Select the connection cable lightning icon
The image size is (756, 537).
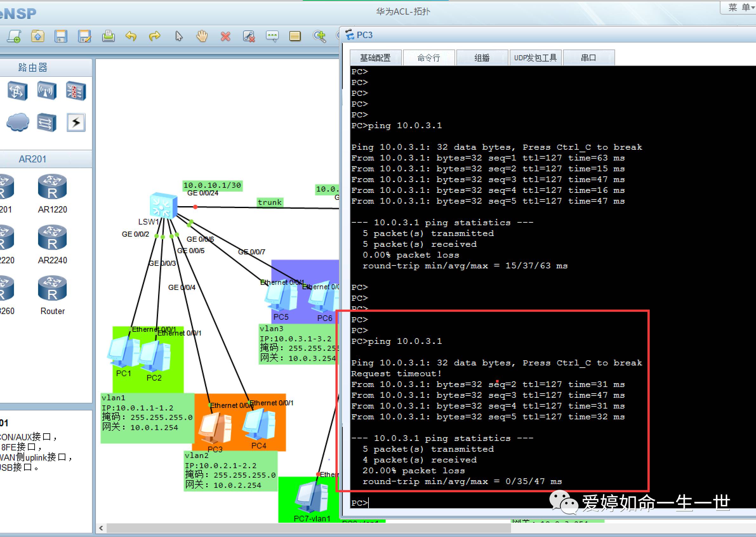pos(76,122)
